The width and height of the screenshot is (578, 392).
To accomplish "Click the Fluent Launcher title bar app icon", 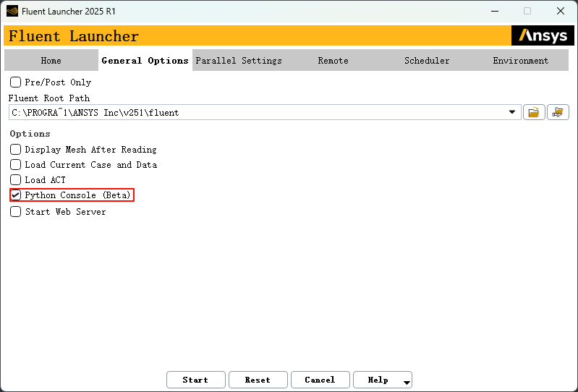I will coord(12,11).
